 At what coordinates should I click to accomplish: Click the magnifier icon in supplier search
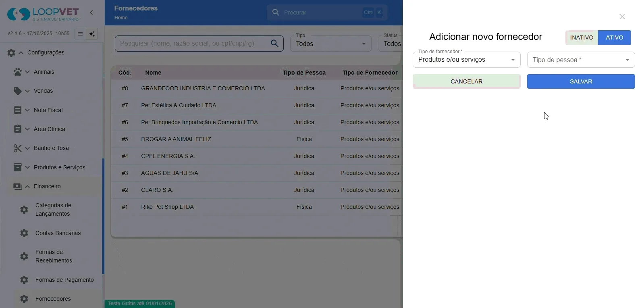tap(274, 43)
